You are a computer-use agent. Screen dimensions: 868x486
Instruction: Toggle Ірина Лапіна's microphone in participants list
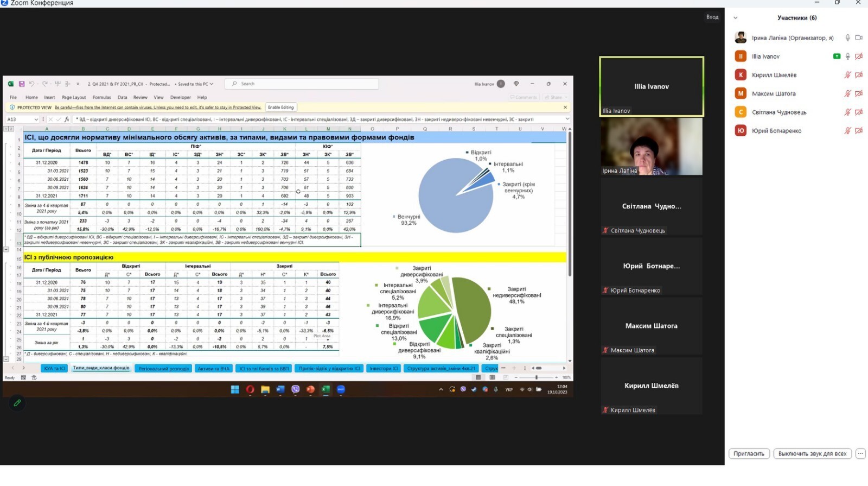point(847,38)
